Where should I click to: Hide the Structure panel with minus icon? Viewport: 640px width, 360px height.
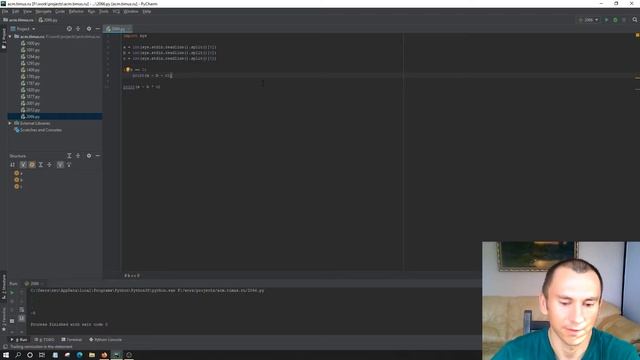tap(98, 156)
